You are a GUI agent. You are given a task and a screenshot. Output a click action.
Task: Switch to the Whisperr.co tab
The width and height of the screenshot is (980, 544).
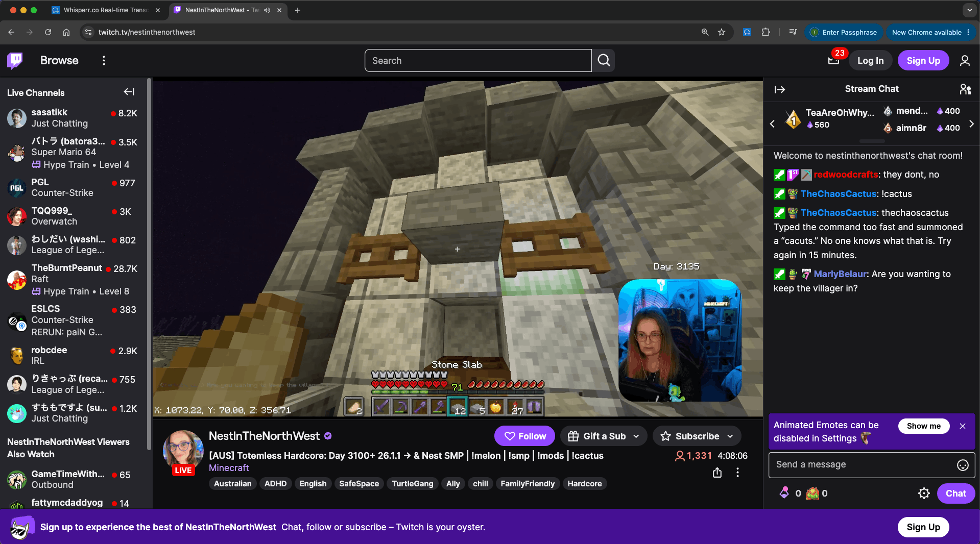(106, 10)
